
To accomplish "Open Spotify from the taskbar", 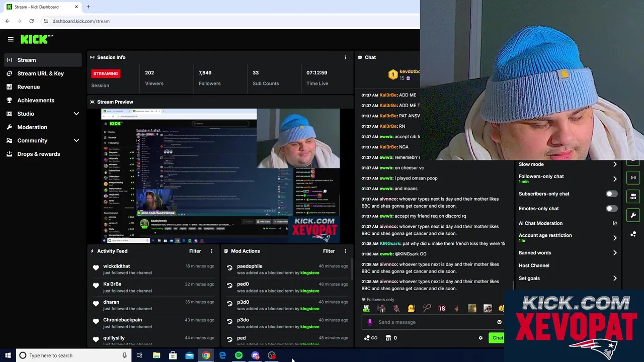I will pyautogui.click(x=239, y=355).
